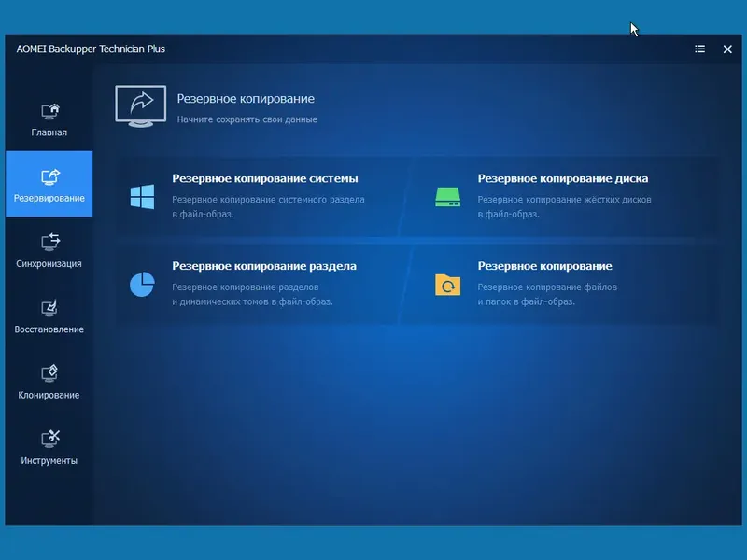Open the hamburger menu in title bar
Image resolution: width=747 pixels, height=560 pixels.
[699, 49]
